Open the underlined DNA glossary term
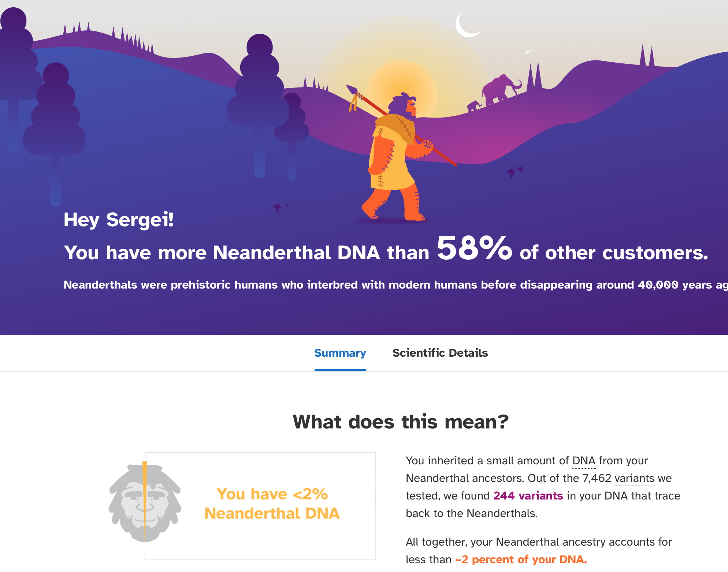 point(584,461)
